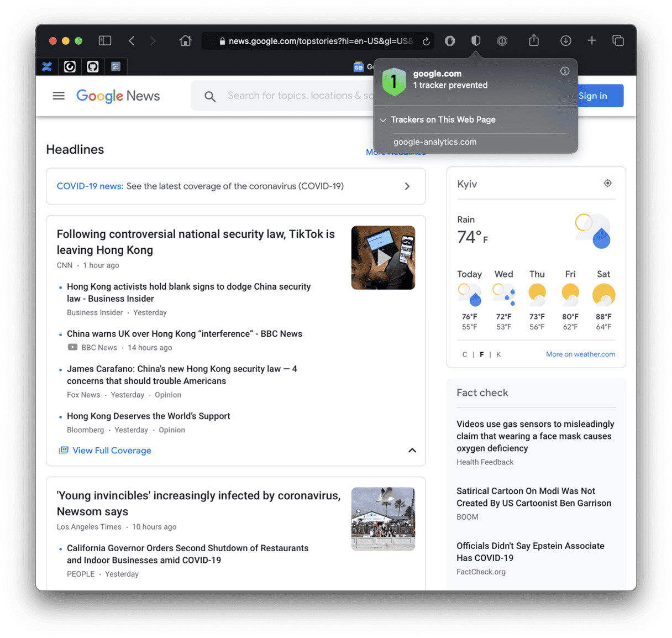This screenshot has width=672, height=638.
Task: Click the weather location target icon
Action: pyautogui.click(x=607, y=183)
